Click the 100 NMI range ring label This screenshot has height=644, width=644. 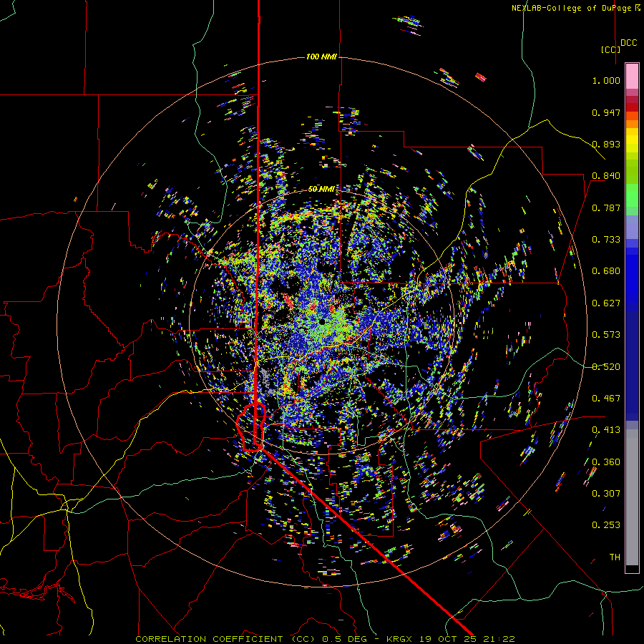(321, 57)
